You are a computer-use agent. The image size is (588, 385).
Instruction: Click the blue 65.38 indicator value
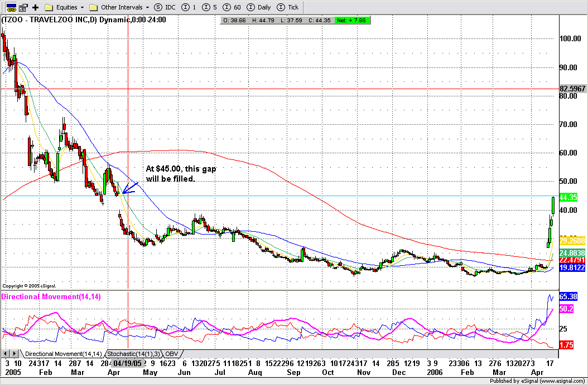pos(568,296)
